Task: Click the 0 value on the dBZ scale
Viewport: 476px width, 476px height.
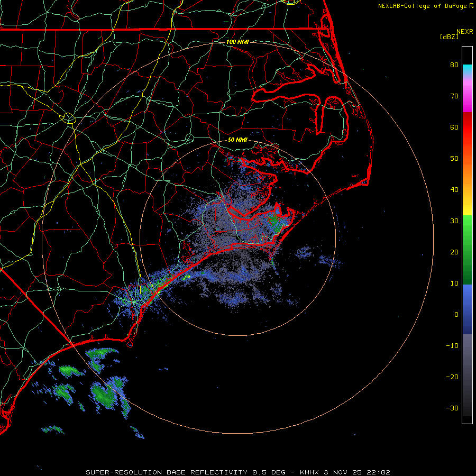Action: coord(456,315)
